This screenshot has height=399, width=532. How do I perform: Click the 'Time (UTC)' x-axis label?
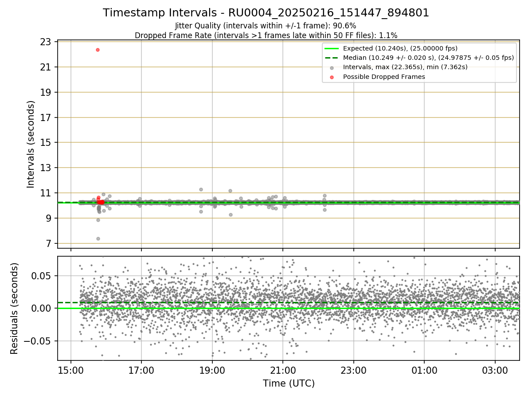pos(289,383)
